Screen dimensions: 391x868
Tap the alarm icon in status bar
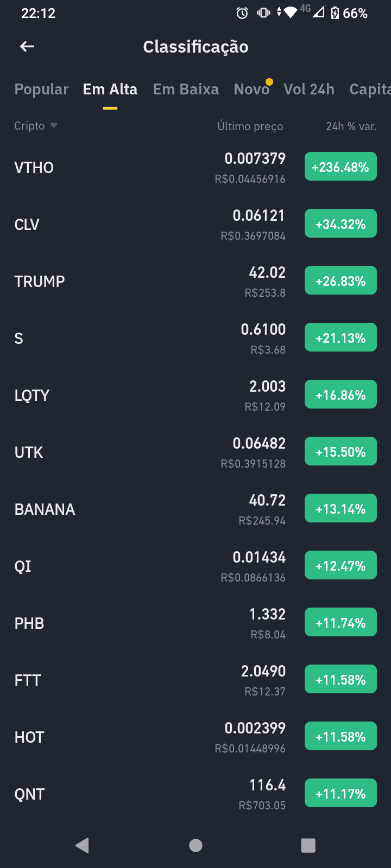[242, 13]
